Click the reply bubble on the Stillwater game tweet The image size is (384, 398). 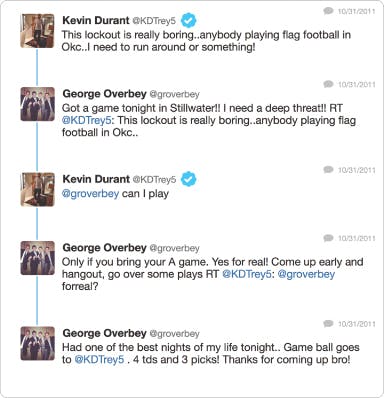pos(328,84)
